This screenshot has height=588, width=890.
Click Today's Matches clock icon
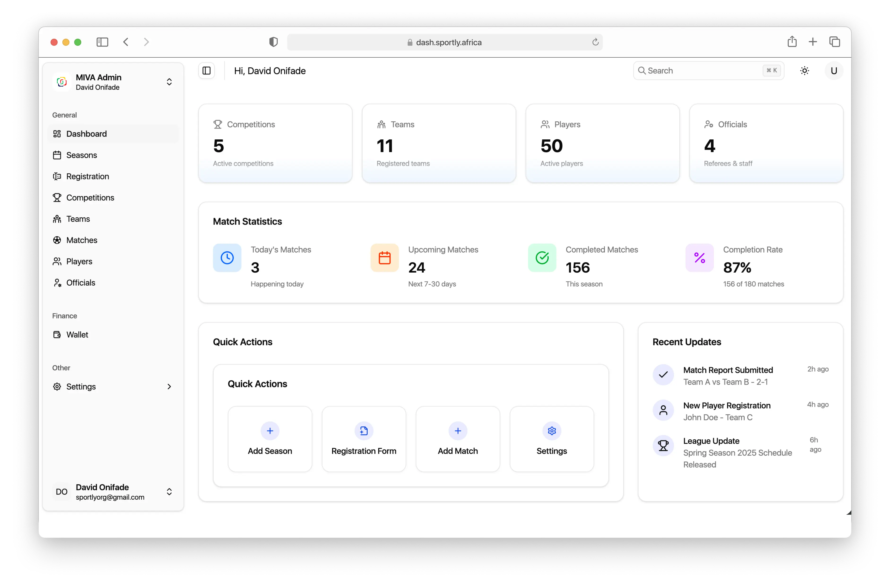[x=227, y=258]
